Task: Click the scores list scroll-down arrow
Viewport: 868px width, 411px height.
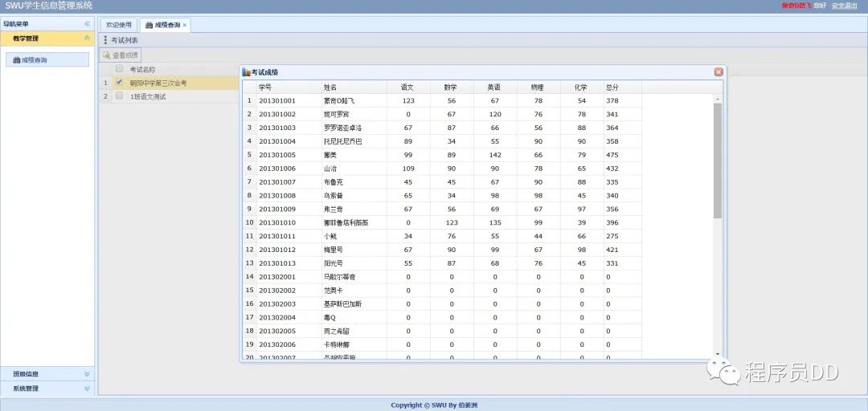Action: [718, 354]
